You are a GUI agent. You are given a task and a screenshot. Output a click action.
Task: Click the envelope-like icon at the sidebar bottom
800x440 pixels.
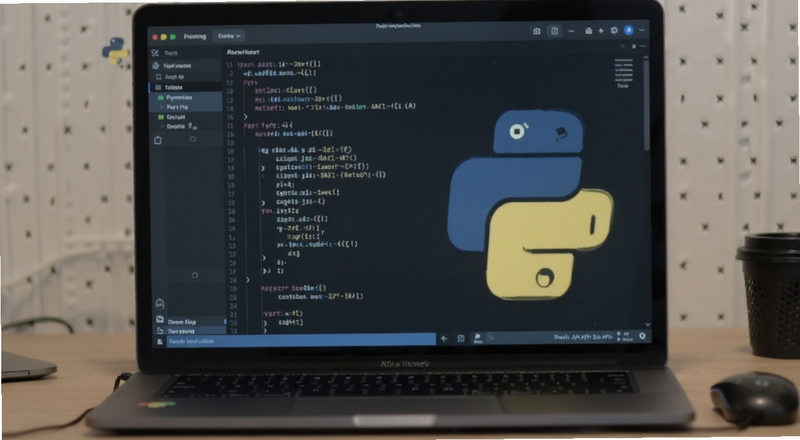click(x=160, y=320)
